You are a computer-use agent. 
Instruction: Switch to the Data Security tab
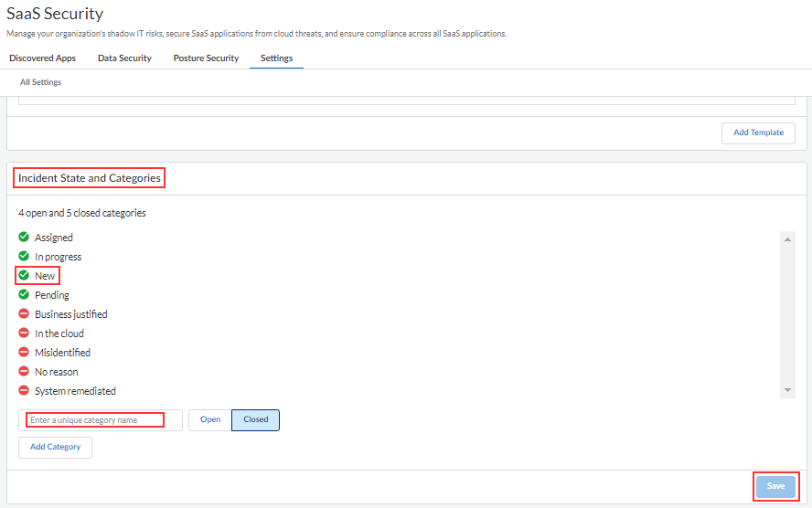(x=124, y=58)
